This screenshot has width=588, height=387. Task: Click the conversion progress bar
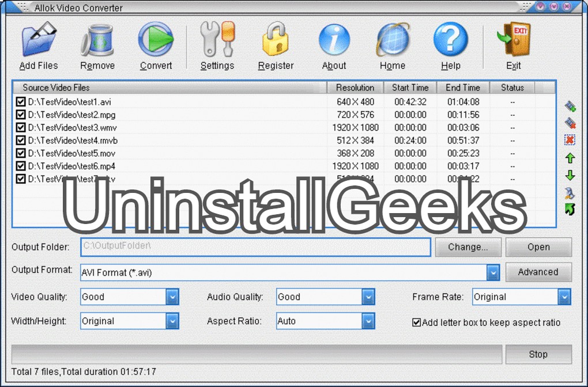(x=257, y=354)
